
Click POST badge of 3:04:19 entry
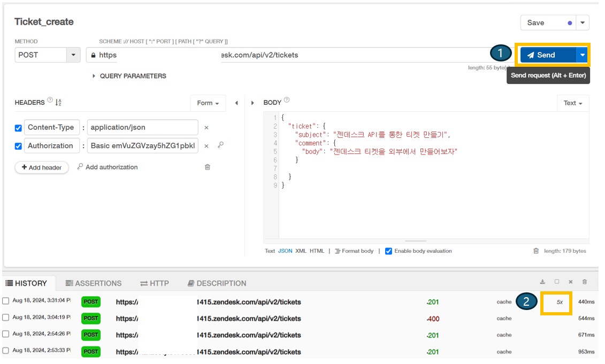point(91,319)
